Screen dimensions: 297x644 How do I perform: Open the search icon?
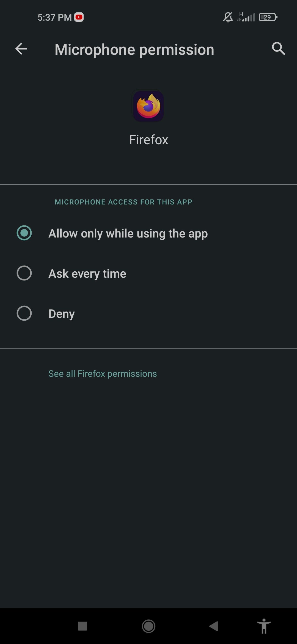[x=279, y=49]
